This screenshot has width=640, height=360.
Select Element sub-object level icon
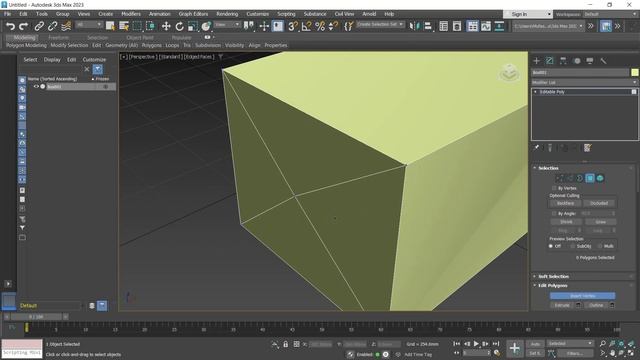[600, 178]
